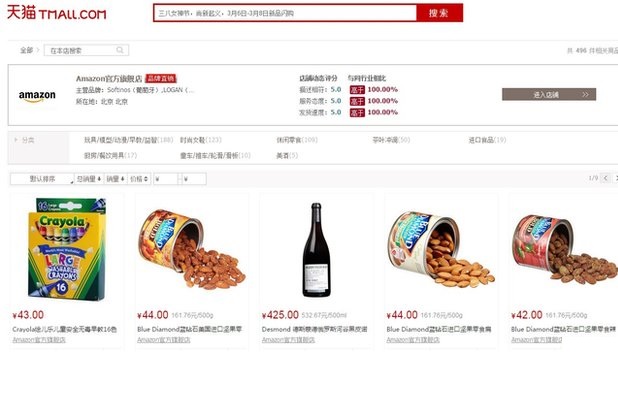Click the minimum price field

point(166,179)
